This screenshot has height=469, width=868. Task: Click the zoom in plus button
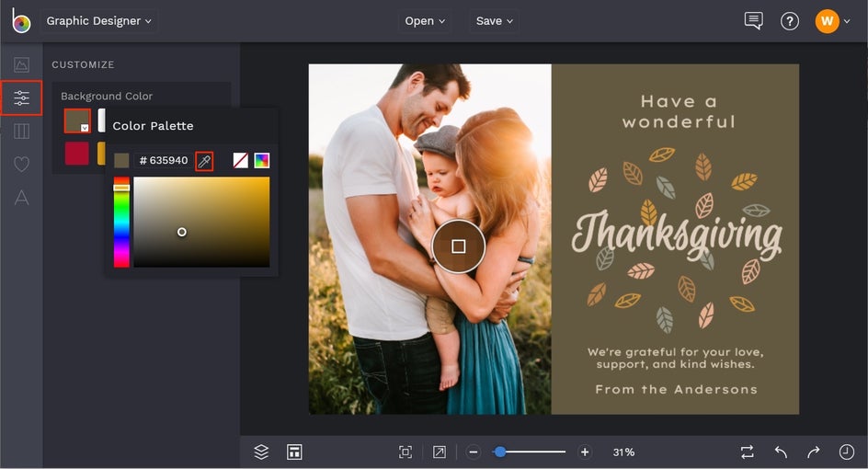[x=584, y=452]
